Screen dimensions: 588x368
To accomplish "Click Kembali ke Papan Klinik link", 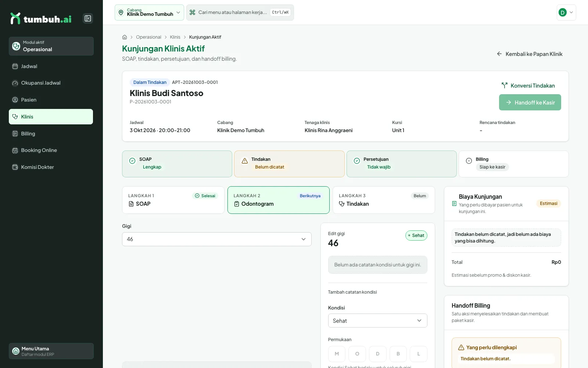I will [x=530, y=54].
